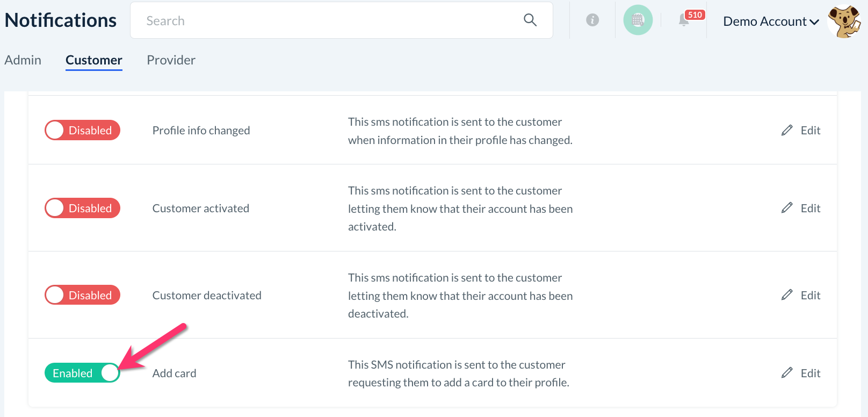Expand the Demo Account dropdown

coord(771,21)
